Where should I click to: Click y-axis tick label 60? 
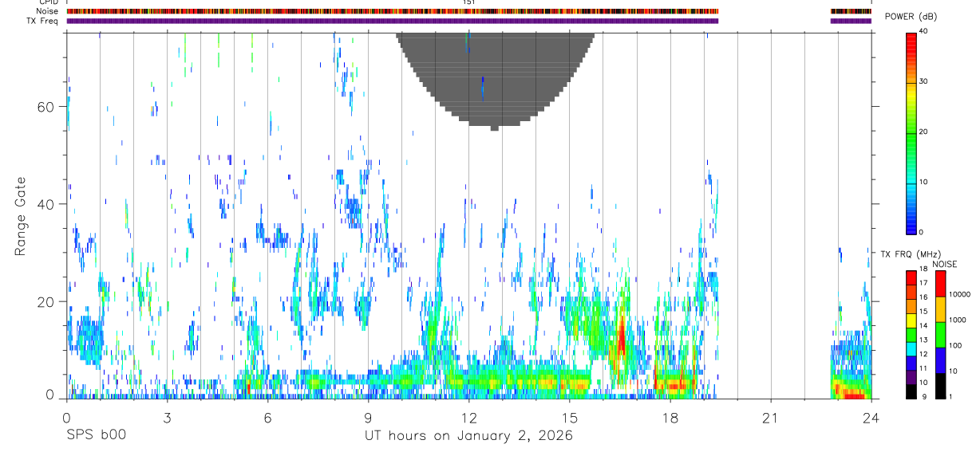click(46, 106)
